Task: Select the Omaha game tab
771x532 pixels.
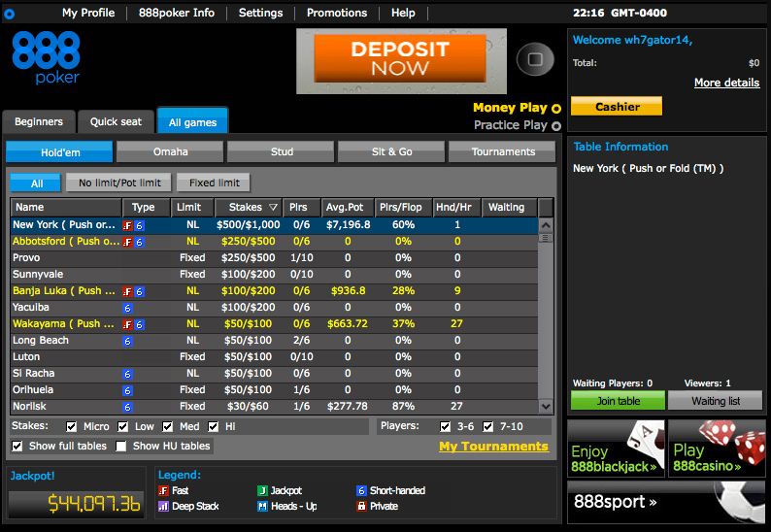Action: point(170,151)
